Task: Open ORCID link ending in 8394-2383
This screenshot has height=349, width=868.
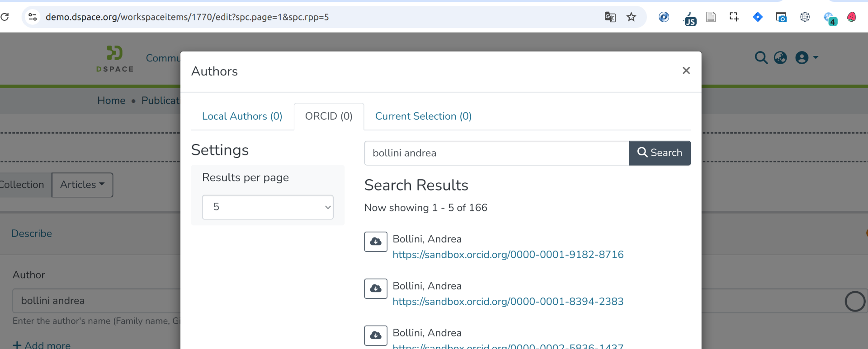Action: (x=508, y=302)
